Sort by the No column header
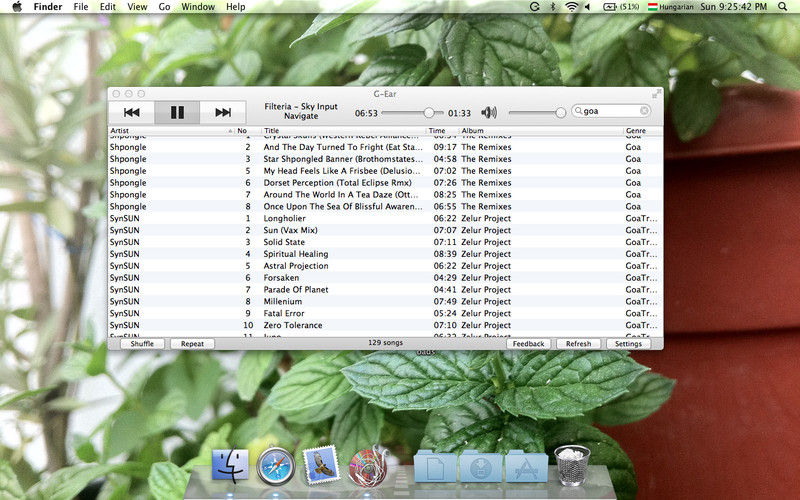This screenshot has width=800, height=500. click(x=248, y=131)
